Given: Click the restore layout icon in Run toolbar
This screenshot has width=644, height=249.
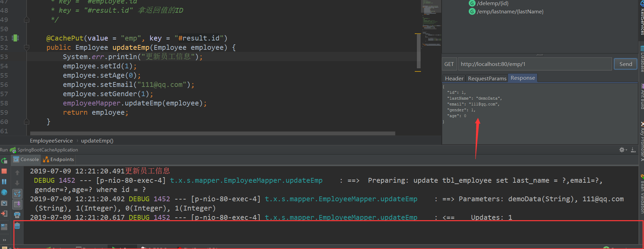Looking at the screenshot, I should coord(4,227).
